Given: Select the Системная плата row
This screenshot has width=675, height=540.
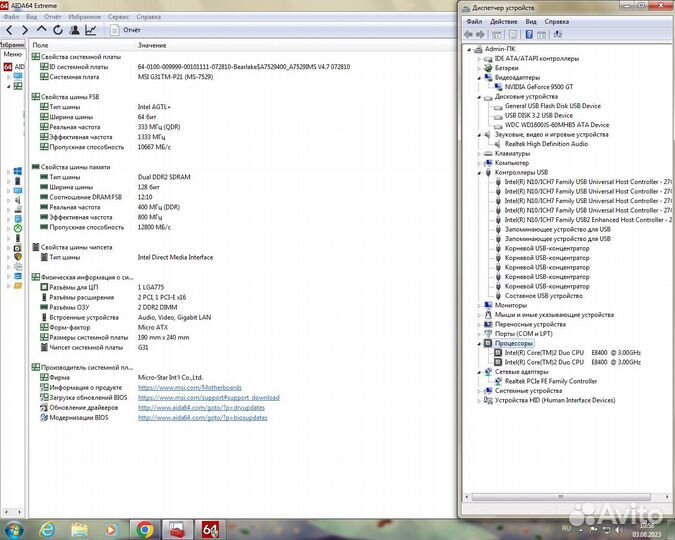Looking at the screenshot, I should pyautogui.click(x=126, y=77).
